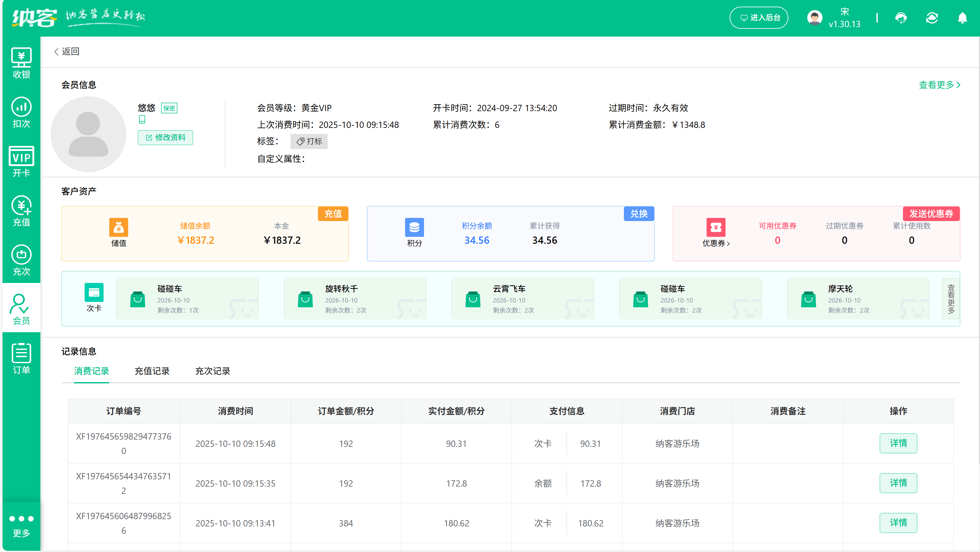Expand 查看更多 on the punch-card list
This screenshot has height=552, width=980.
(950, 299)
